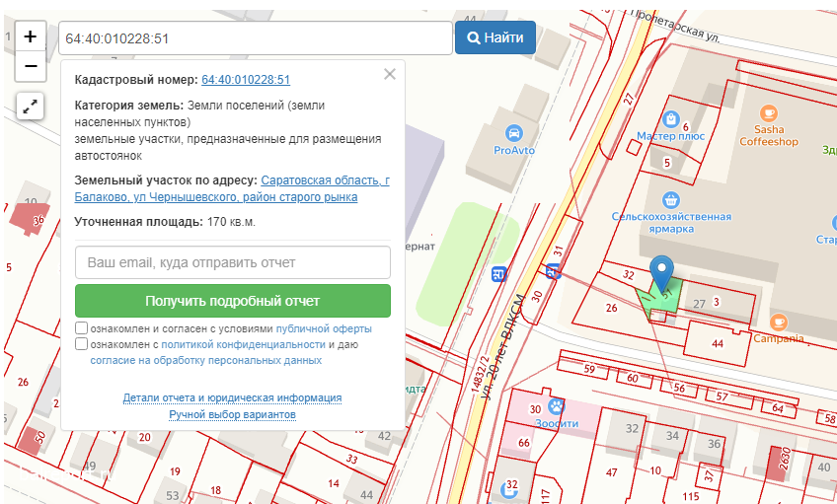The height and width of the screenshot is (504, 837).
Task: Close the cadastral info popup
Action: (390, 74)
